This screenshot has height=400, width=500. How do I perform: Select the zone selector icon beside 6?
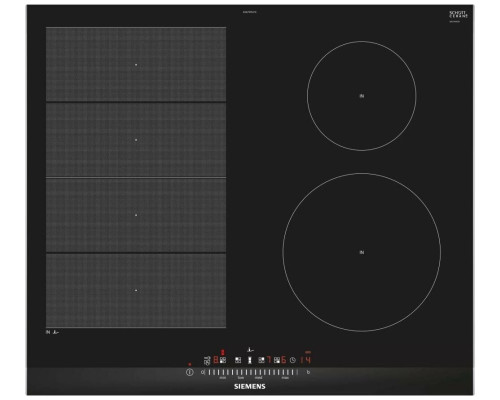(277, 360)
